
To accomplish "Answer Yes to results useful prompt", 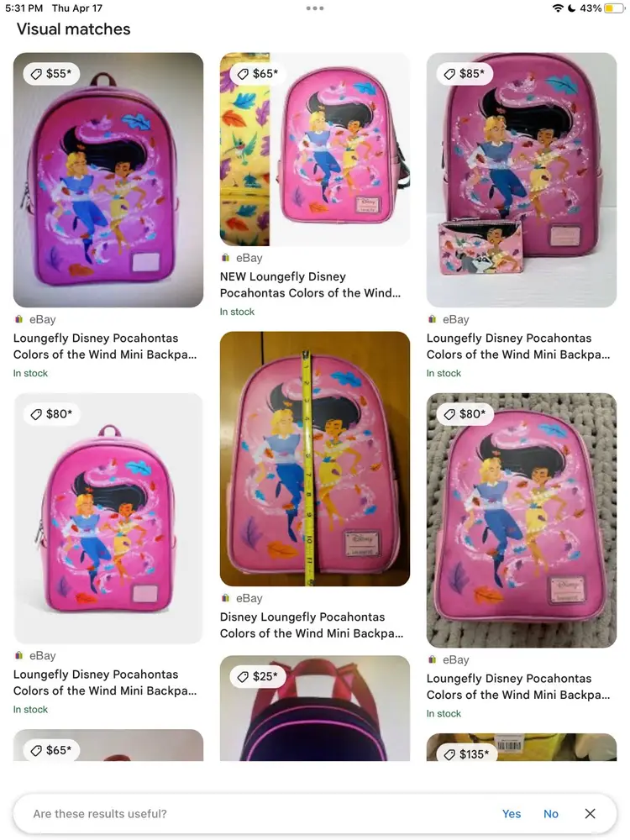I will (511, 814).
